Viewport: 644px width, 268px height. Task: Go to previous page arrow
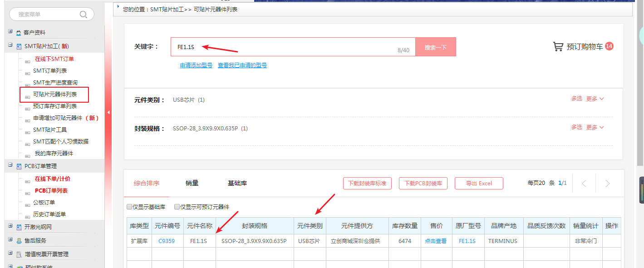(x=584, y=184)
